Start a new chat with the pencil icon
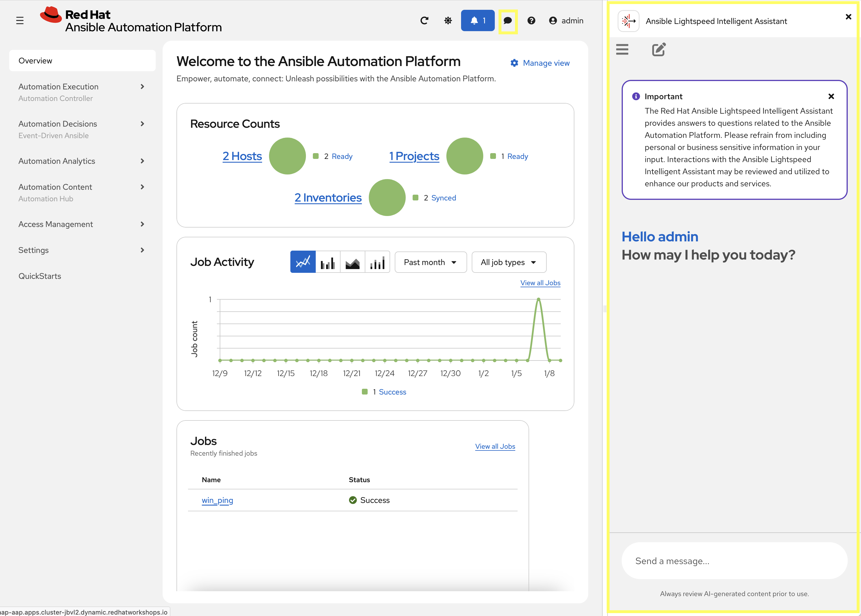Image resolution: width=861 pixels, height=616 pixels. point(658,49)
